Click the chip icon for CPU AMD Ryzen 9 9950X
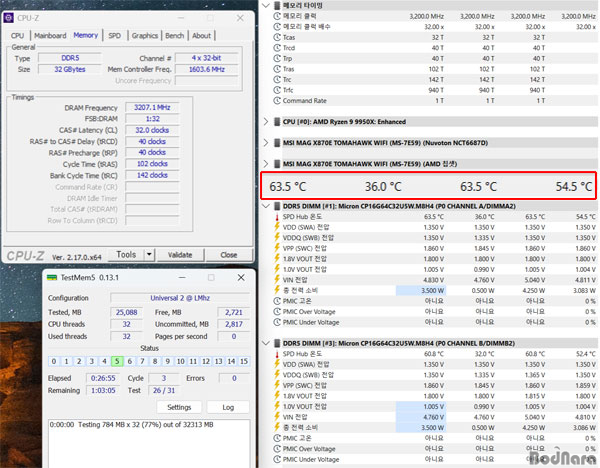The image size is (600, 468). pyautogui.click(x=275, y=121)
